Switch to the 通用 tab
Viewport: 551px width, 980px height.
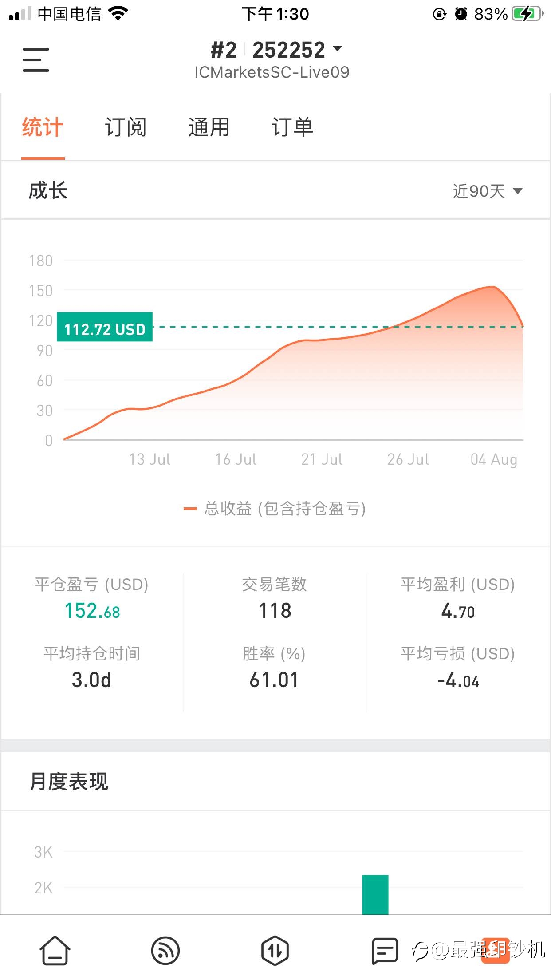209,127
